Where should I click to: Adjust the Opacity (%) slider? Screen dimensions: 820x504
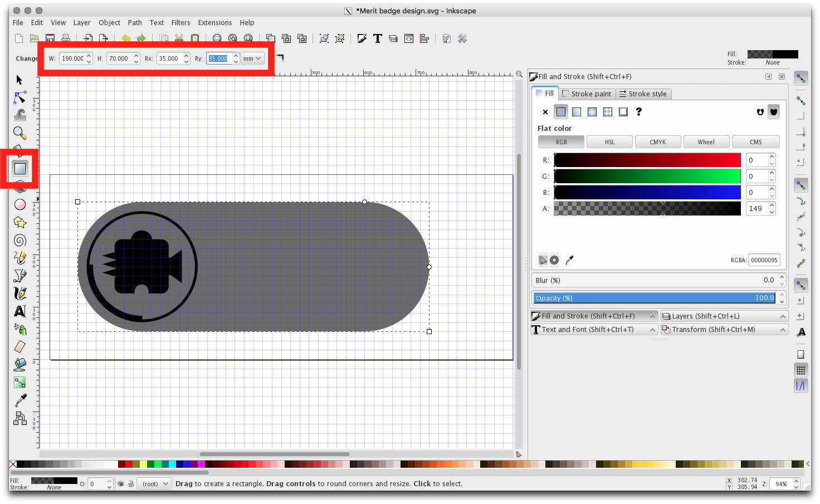coord(654,298)
